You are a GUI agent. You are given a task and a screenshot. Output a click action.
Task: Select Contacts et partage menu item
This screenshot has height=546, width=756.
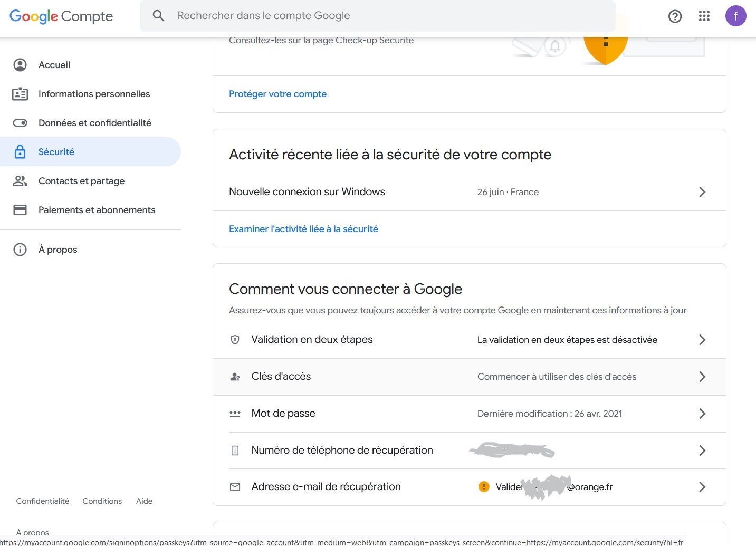click(x=81, y=181)
